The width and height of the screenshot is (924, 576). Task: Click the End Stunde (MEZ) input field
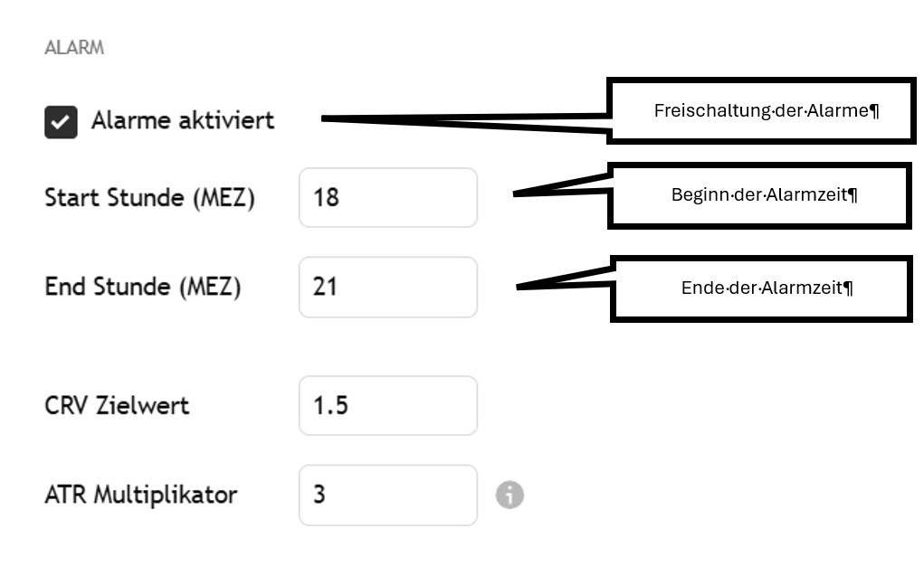coord(387,287)
